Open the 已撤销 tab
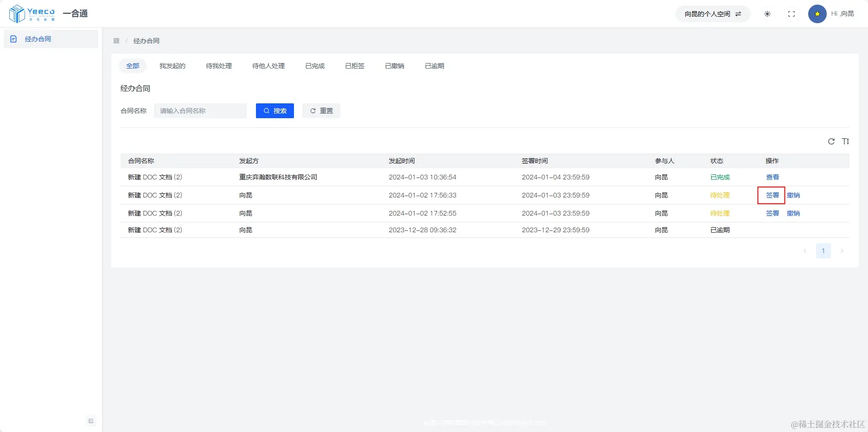Image resolution: width=868 pixels, height=432 pixels. click(x=395, y=66)
